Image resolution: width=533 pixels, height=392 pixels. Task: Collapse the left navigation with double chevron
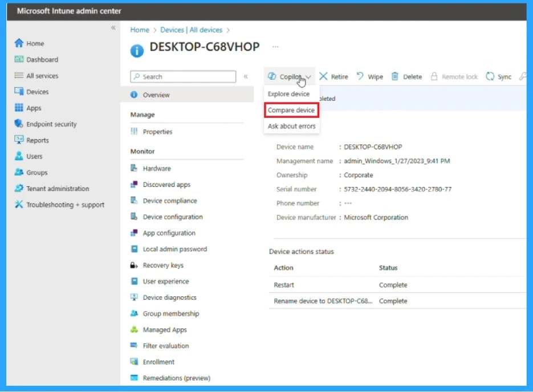[113, 27]
